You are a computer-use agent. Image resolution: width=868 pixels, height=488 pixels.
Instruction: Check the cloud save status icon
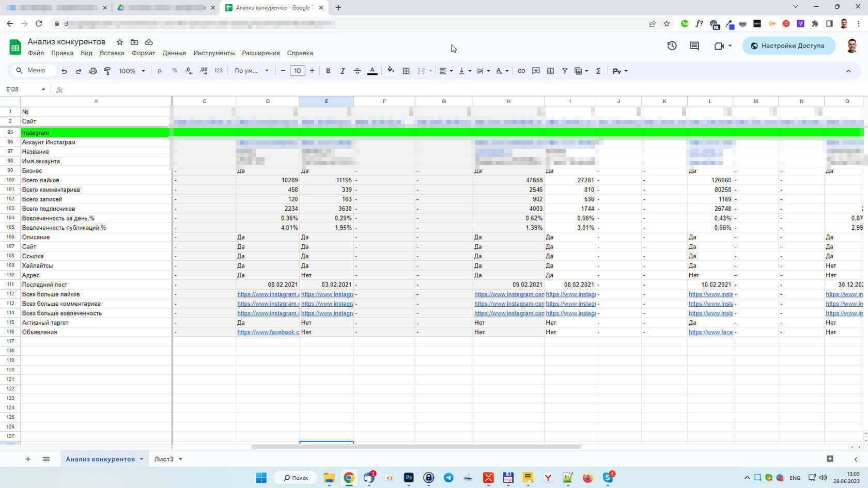click(x=149, y=42)
